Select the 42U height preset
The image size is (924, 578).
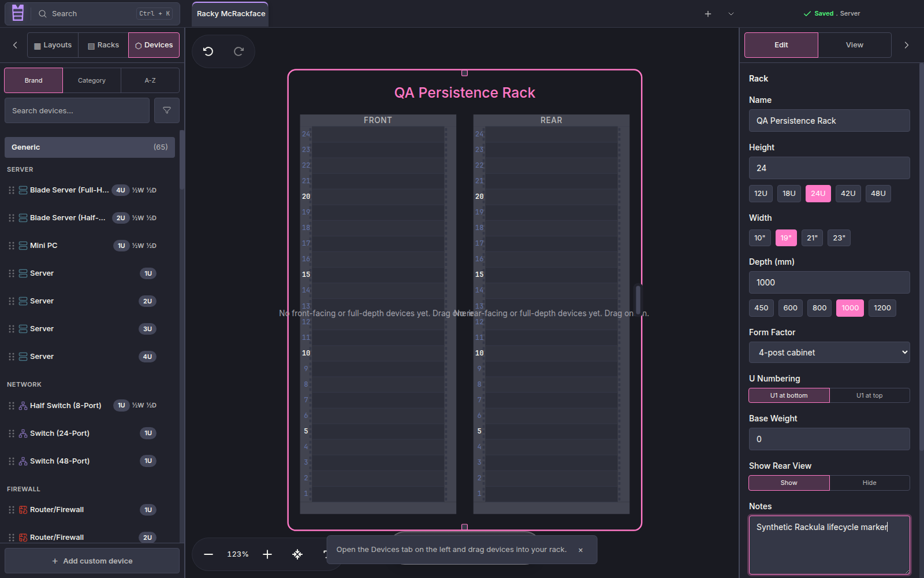(848, 194)
